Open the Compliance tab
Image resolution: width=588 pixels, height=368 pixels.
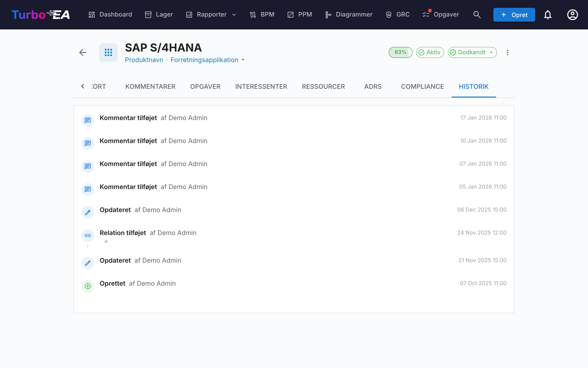coord(423,86)
